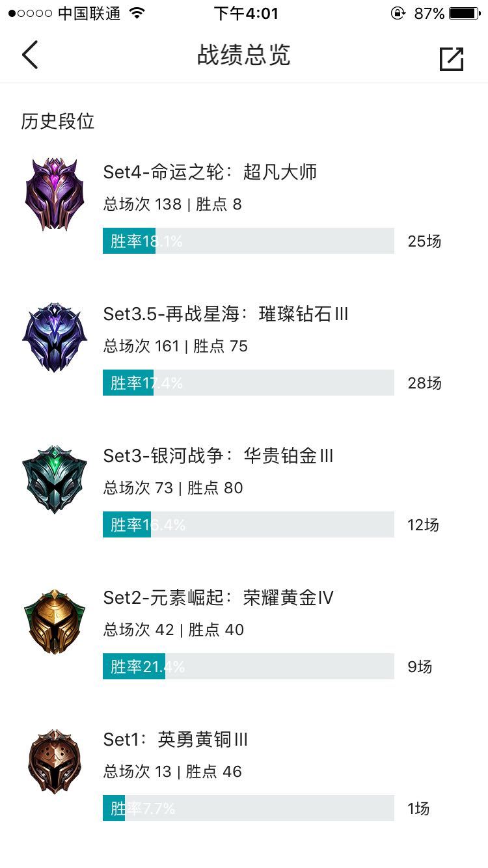Screen dimensions: 488x868
Task: Open the Set3.5-再战星海 璀璨钻石 entry
Action: (226, 314)
